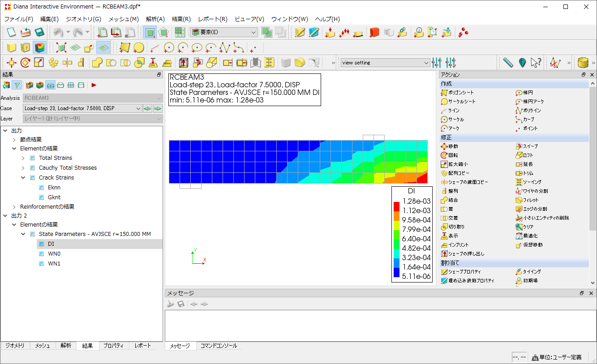Open the view setting dropdown
The height and width of the screenshot is (364, 597).
point(385,63)
